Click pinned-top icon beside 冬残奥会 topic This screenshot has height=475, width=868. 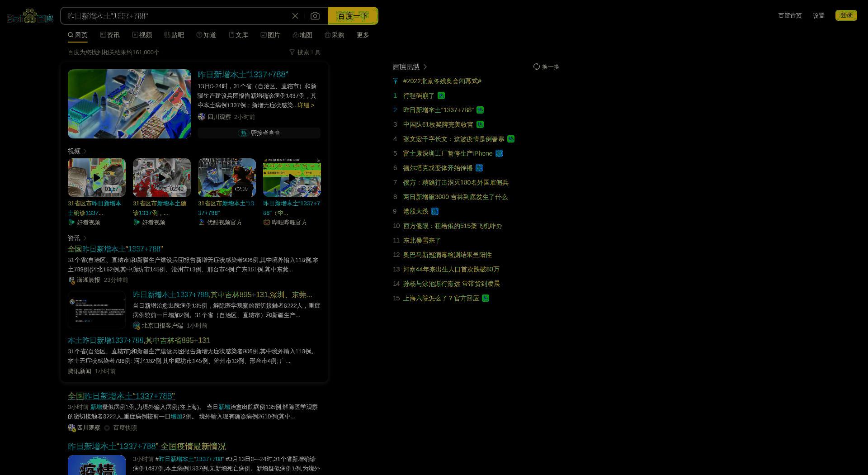tap(396, 81)
